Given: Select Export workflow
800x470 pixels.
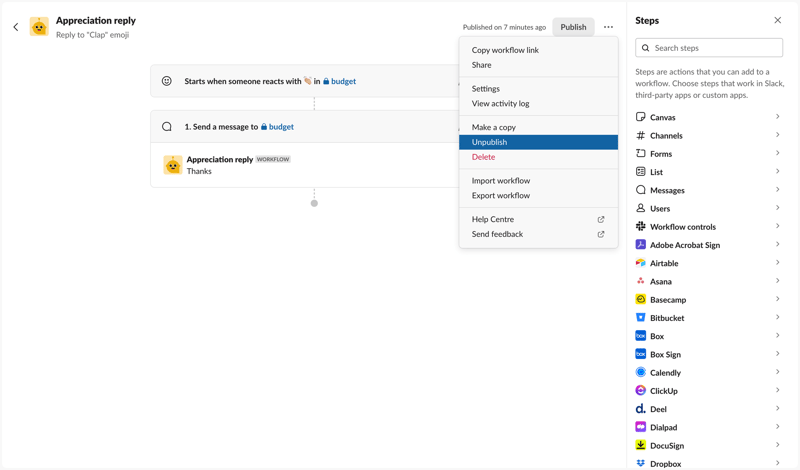Looking at the screenshot, I should [538, 195].
